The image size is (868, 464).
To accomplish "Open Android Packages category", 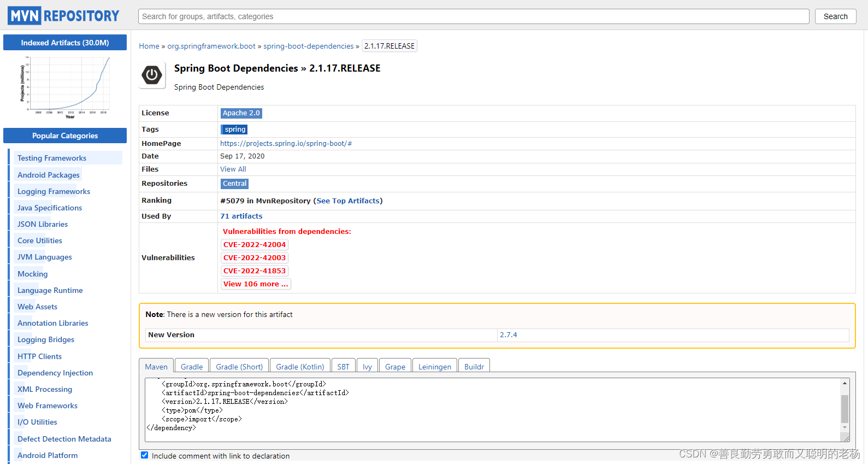I will click(x=49, y=175).
